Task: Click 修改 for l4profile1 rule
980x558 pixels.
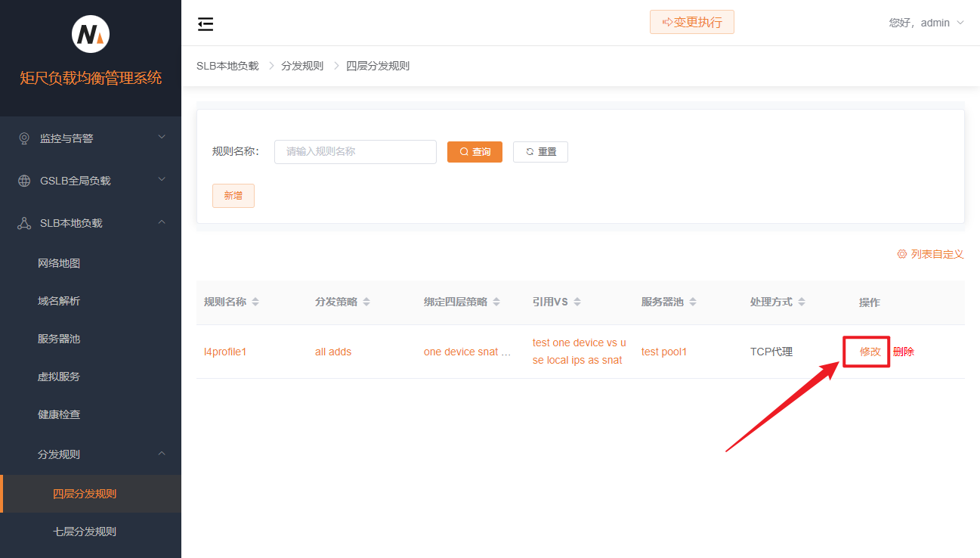Action: coord(870,352)
